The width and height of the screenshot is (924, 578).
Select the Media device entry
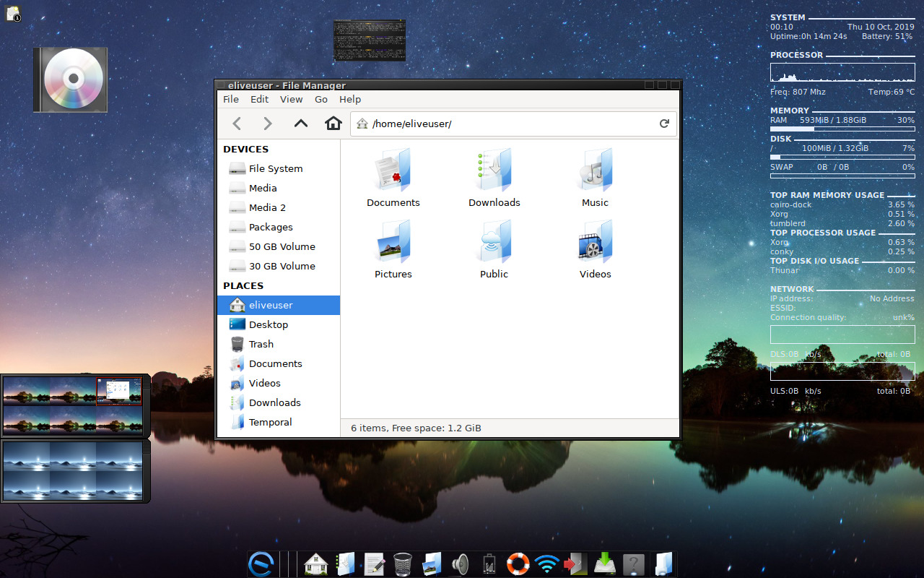(x=279, y=188)
